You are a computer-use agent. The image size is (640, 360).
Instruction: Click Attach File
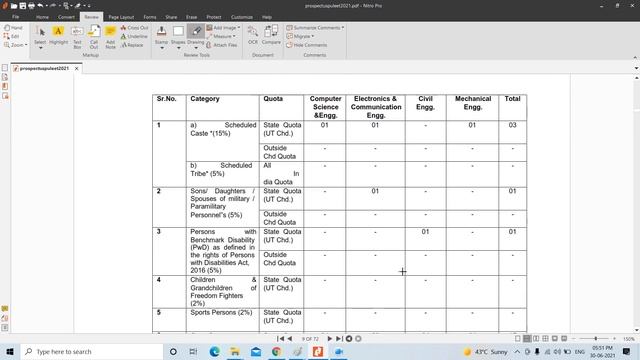coord(222,45)
